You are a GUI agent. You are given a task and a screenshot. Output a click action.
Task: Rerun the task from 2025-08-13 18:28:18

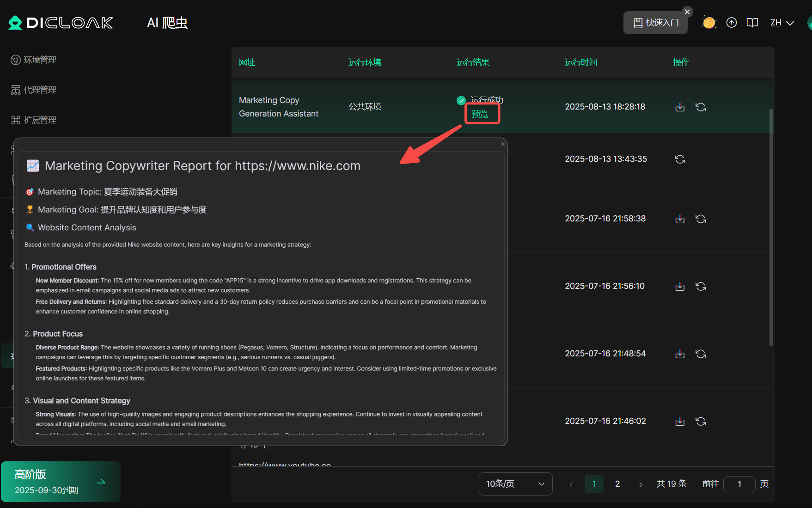tap(701, 107)
